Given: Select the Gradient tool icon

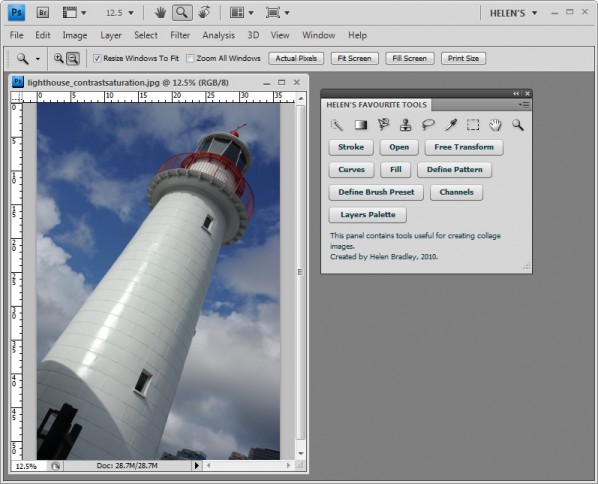Looking at the screenshot, I should click(x=361, y=125).
